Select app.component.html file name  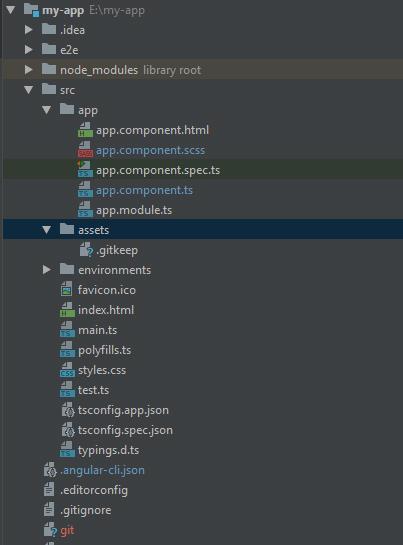click(x=152, y=130)
